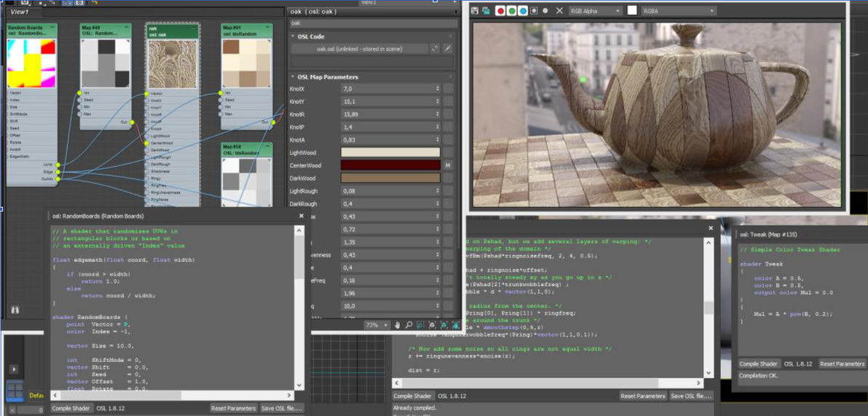Select the pan hand tool in node view
The height and width of the screenshot is (416, 868).
pos(398,325)
